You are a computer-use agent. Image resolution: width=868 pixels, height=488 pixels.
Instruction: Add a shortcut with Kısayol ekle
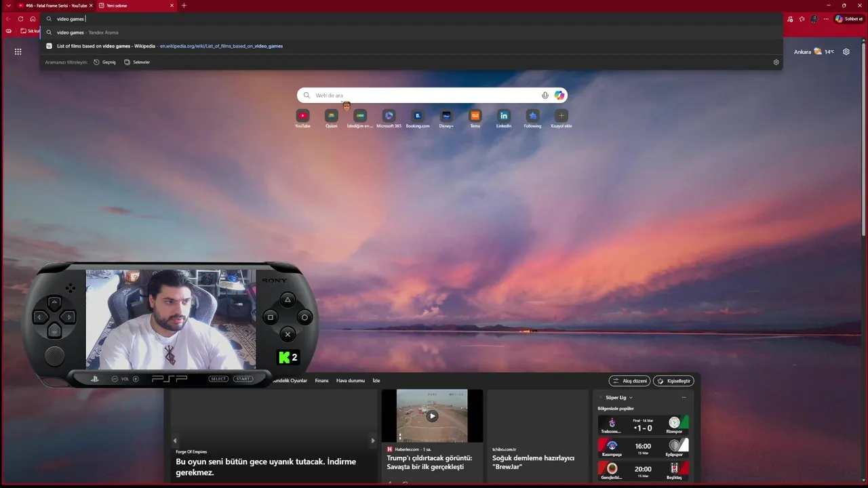[561, 119]
